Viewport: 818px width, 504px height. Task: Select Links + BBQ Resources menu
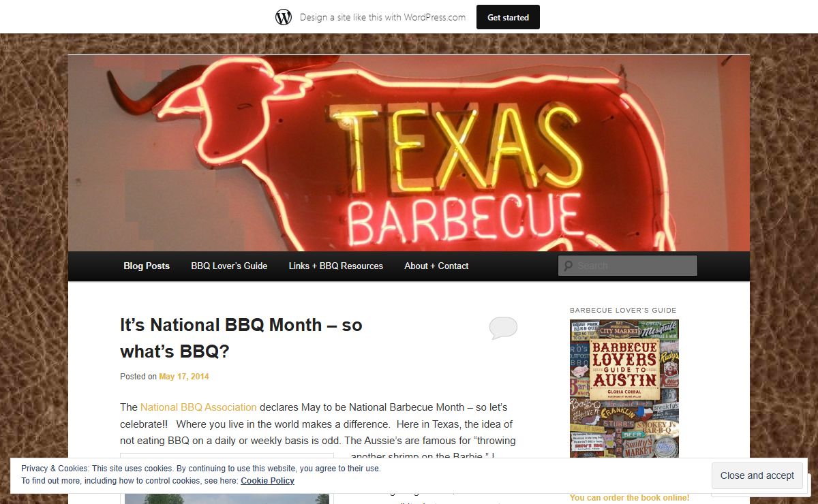pyautogui.click(x=335, y=266)
